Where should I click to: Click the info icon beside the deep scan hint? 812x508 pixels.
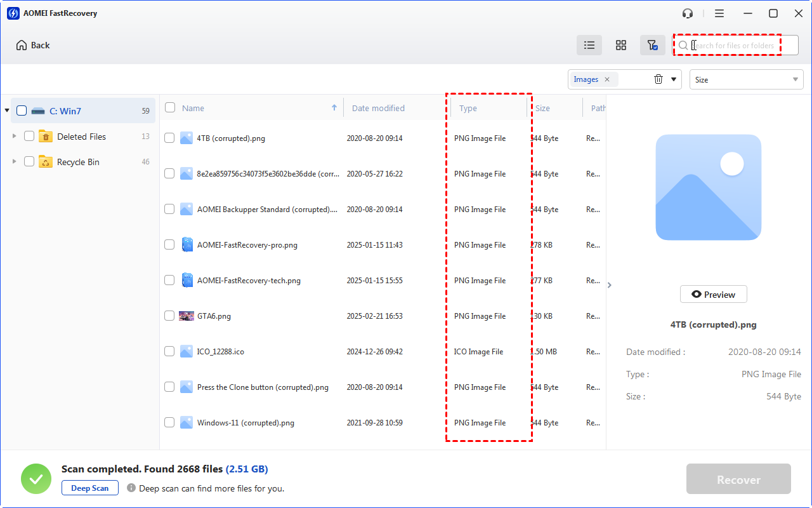point(131,488)
